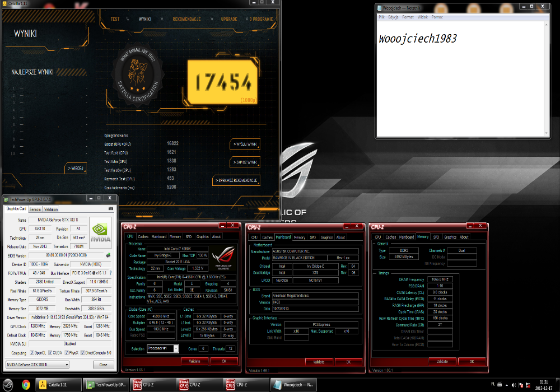This screenshot has height=392, width=560.
Task: Open the Format menu in Notatnik
Action: click(408, 17)
